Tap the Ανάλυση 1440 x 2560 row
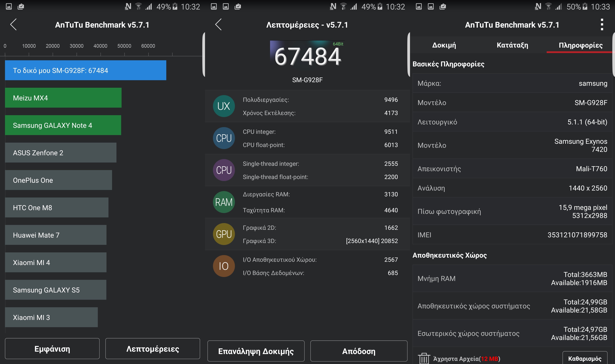 pos(512,188)
